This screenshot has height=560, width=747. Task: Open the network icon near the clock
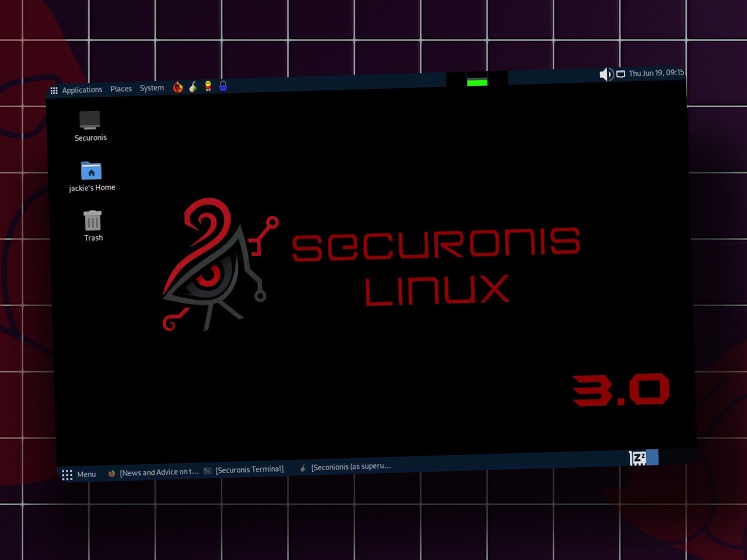coord(620,73)
